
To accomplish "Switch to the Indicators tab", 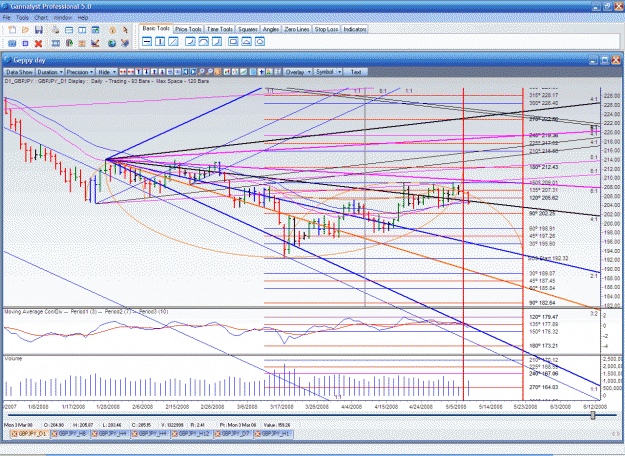I will (x=354, y=29).
